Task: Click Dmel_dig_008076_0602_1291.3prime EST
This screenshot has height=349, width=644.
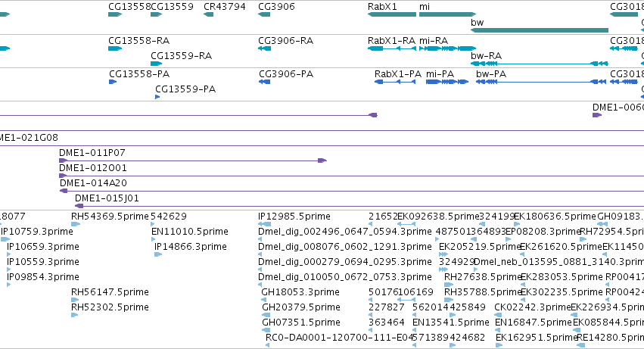Action: (x=260, y=254)
